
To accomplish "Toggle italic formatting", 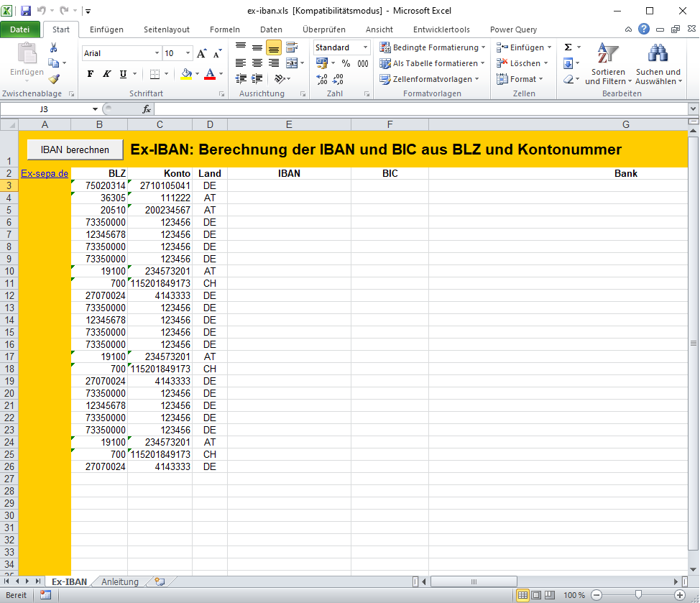I will (x=106, y=74).
